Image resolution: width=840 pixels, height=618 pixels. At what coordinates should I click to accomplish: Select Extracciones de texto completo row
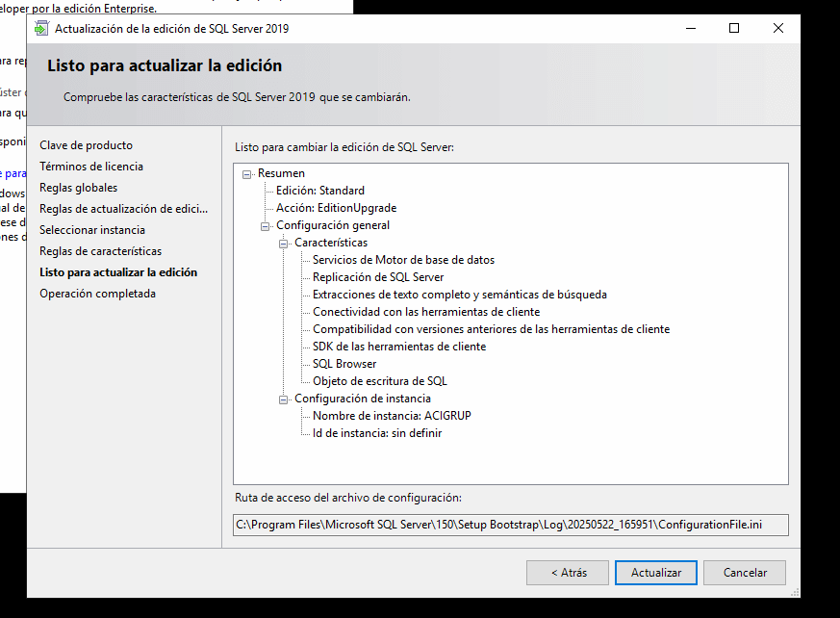click(460, 295)
